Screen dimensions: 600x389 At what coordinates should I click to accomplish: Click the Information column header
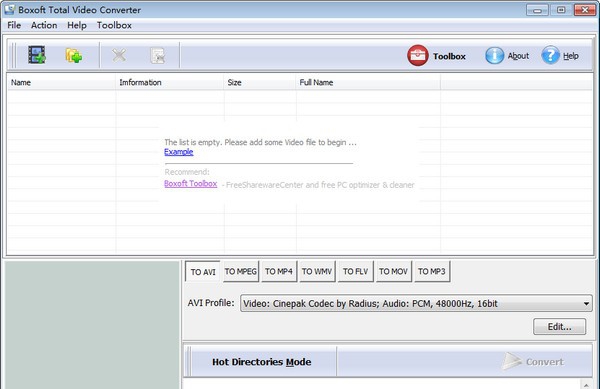click(170, 82)
